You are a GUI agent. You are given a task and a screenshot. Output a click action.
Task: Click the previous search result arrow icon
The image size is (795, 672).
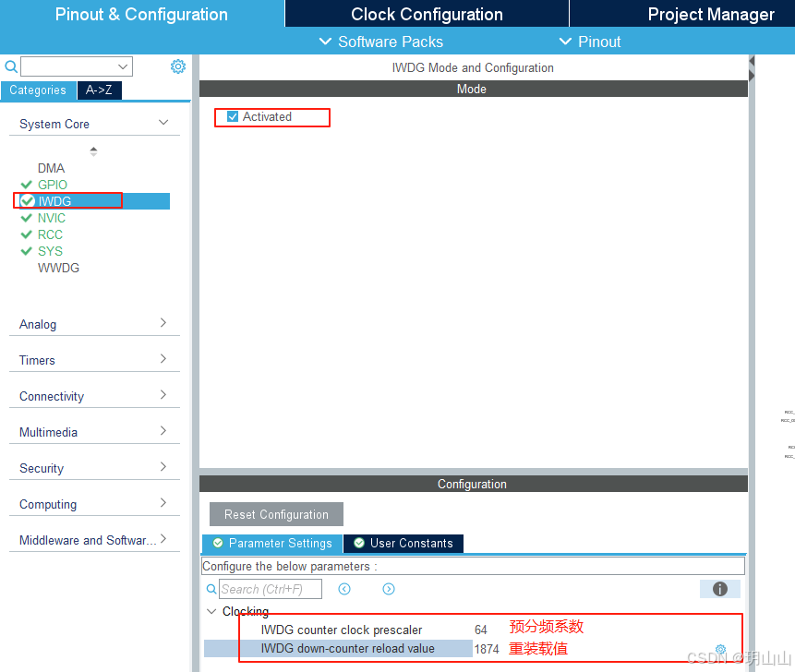(344, 589)
